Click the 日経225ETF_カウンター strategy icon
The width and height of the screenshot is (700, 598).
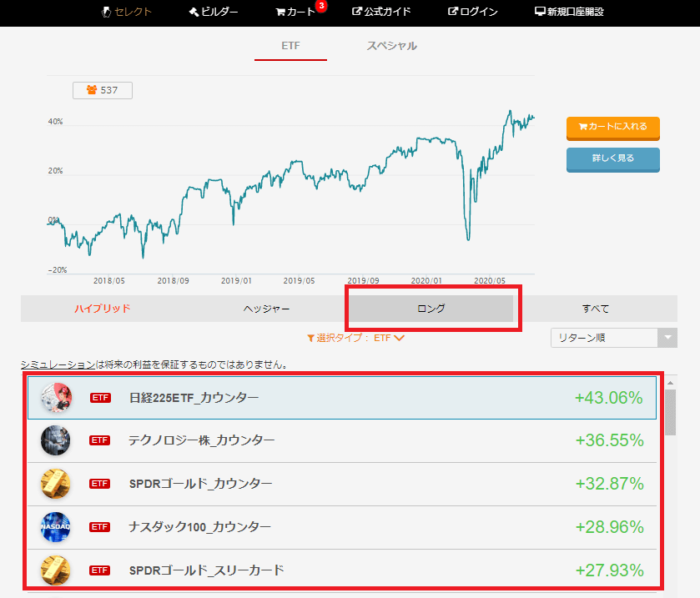coord(56,398)
